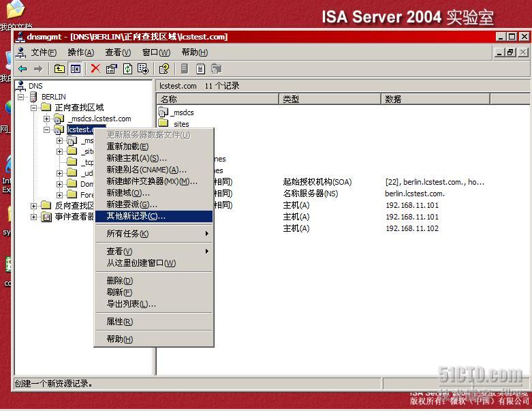
Task: Choose 帮助(H) in context menu
Action: click(x=154, y=339)
